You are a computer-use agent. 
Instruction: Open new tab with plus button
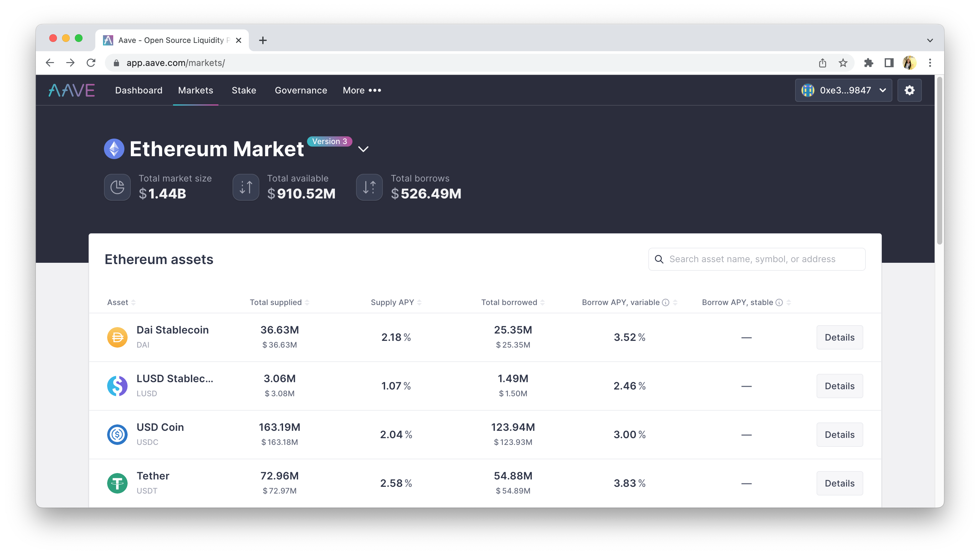pyautogui.click(x=263, y=40)
